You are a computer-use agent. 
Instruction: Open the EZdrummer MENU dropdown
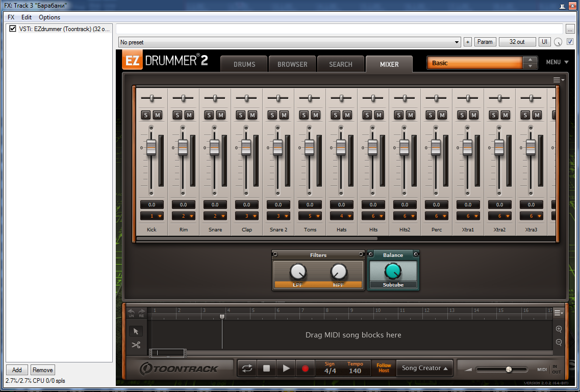pyautogui.click(x=558, y=62)
